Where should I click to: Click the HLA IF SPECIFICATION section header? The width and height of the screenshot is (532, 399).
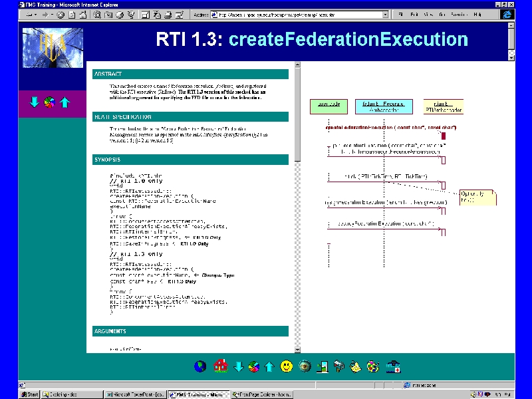[x=190, y=117]
